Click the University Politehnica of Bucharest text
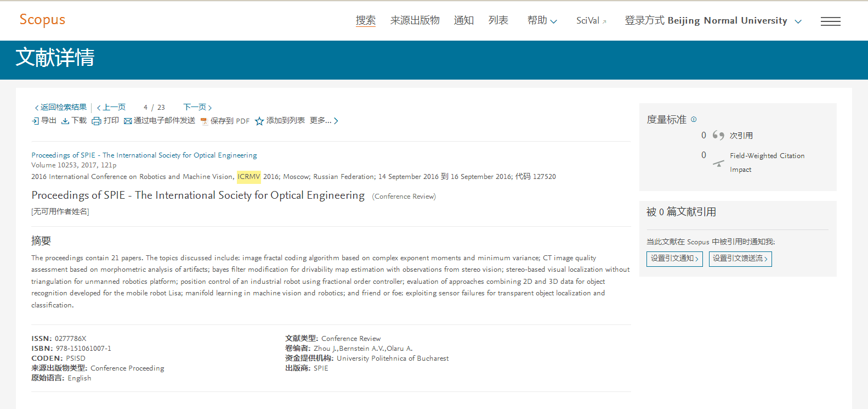This screenshot has width=868, height=409. tap(393, 358)
